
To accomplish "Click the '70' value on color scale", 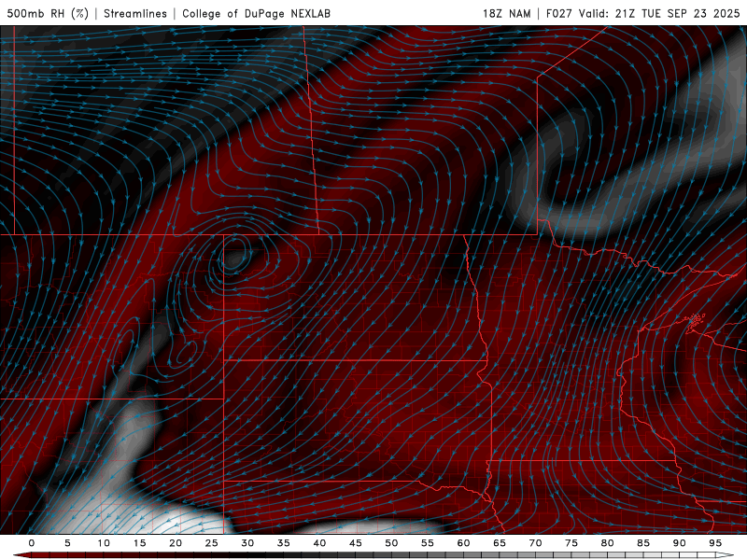I will tap(535, 543).
